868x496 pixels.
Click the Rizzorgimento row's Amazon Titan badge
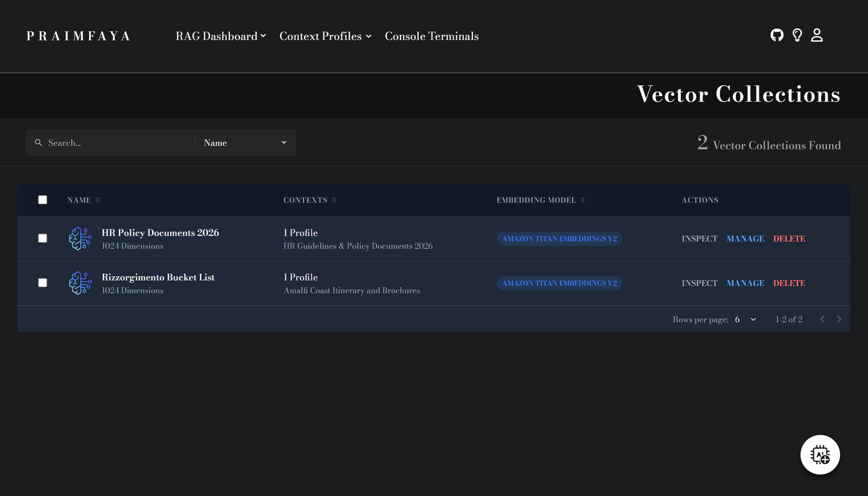tap(559, 283)
